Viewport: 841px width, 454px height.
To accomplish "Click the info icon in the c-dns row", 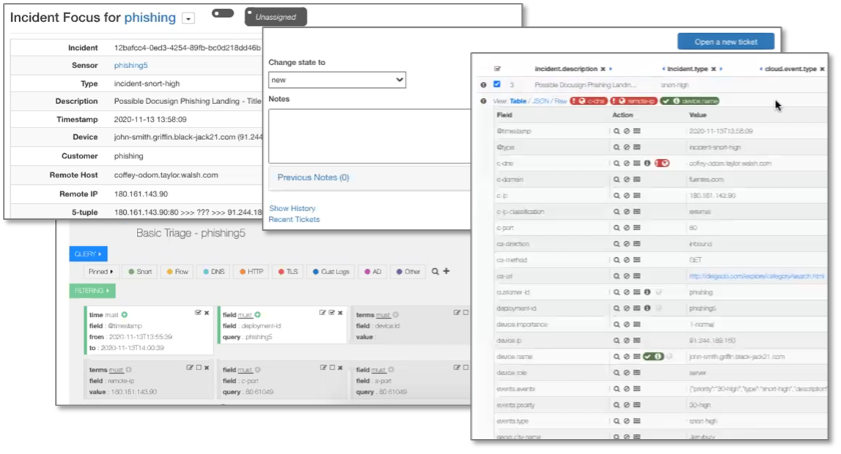I will pos(647,163).
